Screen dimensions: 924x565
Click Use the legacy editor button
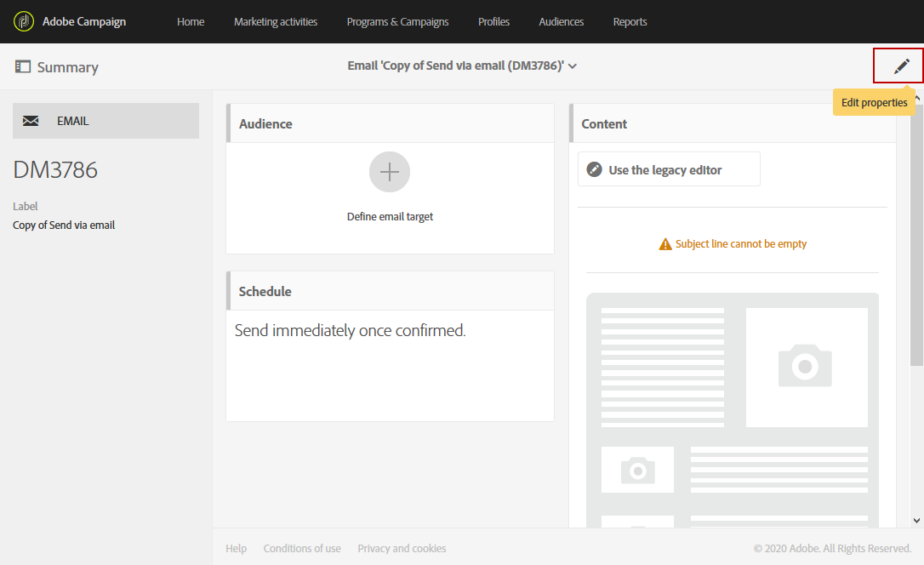pyautogui.click(x=669, y=169)
